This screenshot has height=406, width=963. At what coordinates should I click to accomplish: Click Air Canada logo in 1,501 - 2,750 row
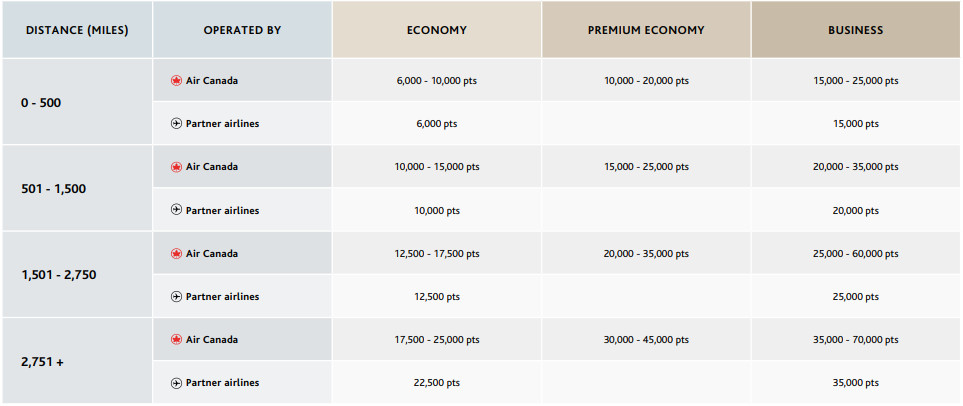(177, 253)
